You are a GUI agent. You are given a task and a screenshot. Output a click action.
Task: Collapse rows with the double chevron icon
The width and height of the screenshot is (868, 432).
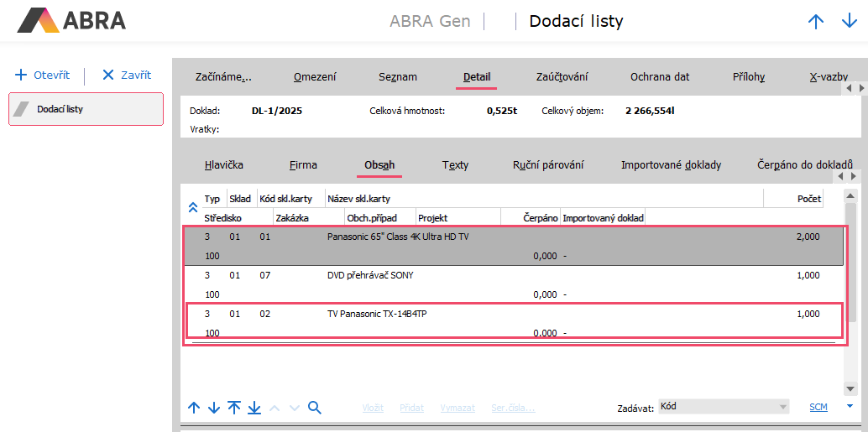[x=192, y=207]
